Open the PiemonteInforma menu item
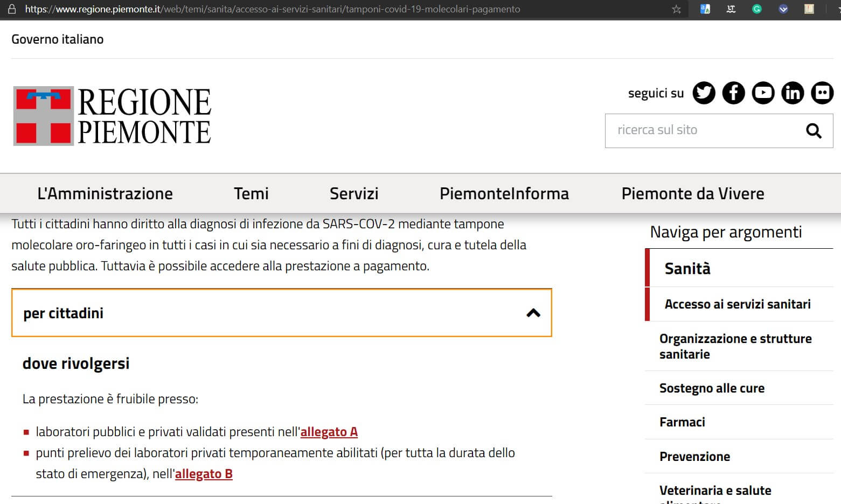The width and height of the screenshot is (841, 504). [504, 193]
